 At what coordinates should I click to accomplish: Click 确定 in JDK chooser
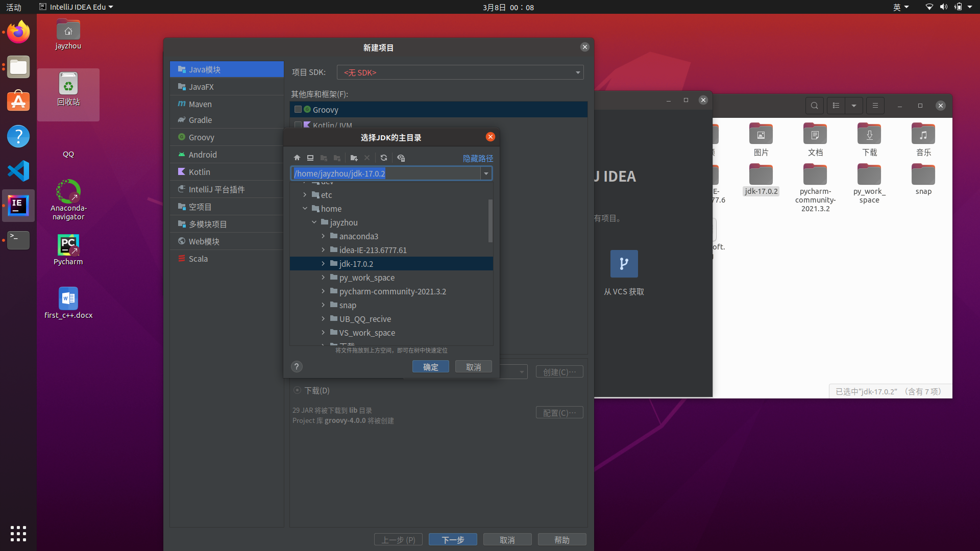point(430,367)
